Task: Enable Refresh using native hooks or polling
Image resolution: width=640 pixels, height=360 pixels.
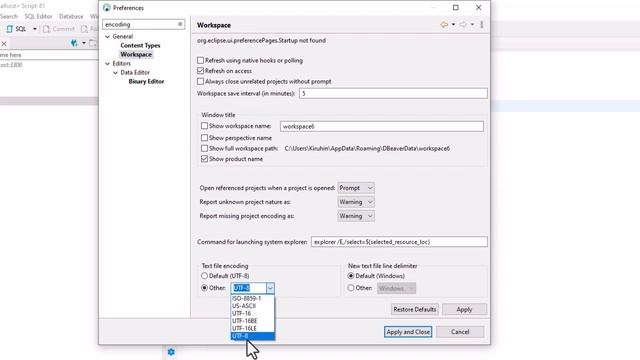Action: (200, 60)
